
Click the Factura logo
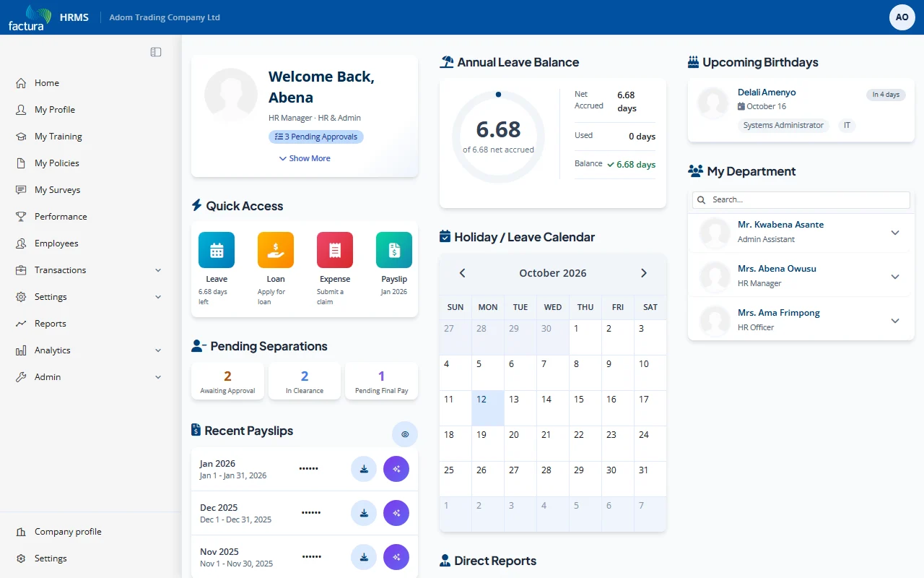[x=30, y=17]
